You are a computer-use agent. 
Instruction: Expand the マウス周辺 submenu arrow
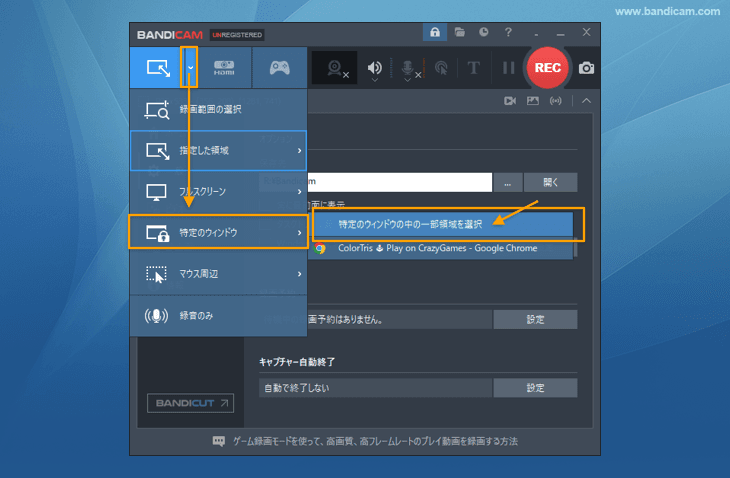coord(299,274)
